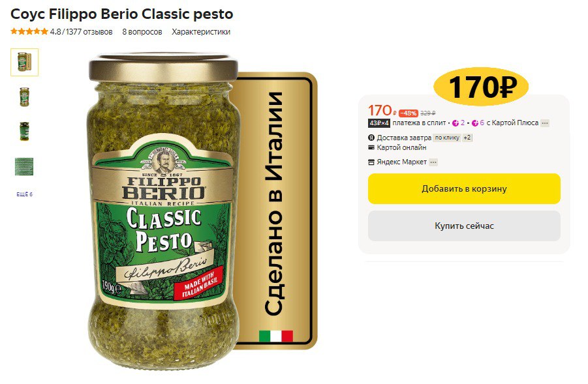Click the card payment icon
The image size is (588, 384).
(371, 147)
